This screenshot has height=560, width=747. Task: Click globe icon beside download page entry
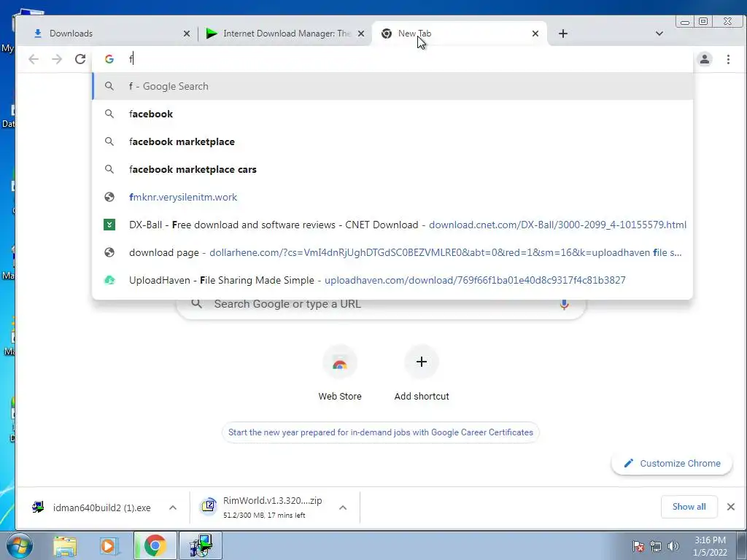(x=109, y=252)
